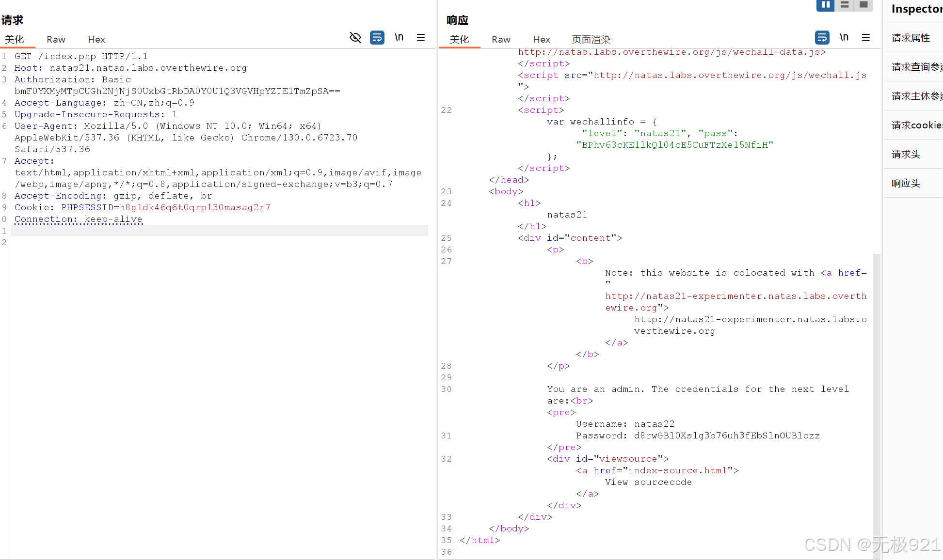Toggle newline \n display in request panel
943x560 pixels.
tap(399, 37)
